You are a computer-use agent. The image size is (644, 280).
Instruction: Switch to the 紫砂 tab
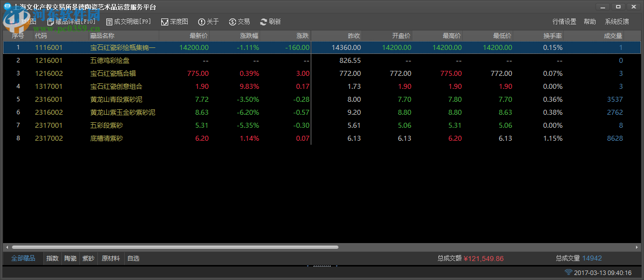point(88,259)
